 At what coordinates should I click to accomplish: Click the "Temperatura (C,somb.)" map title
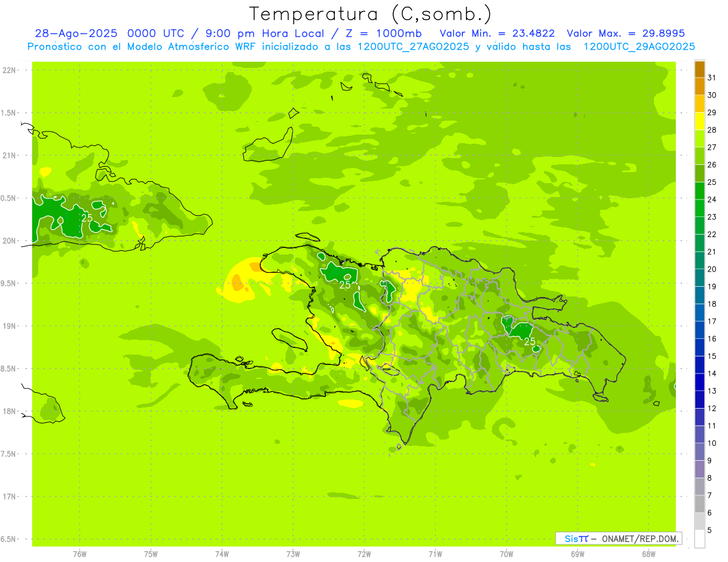coord(370,14)
